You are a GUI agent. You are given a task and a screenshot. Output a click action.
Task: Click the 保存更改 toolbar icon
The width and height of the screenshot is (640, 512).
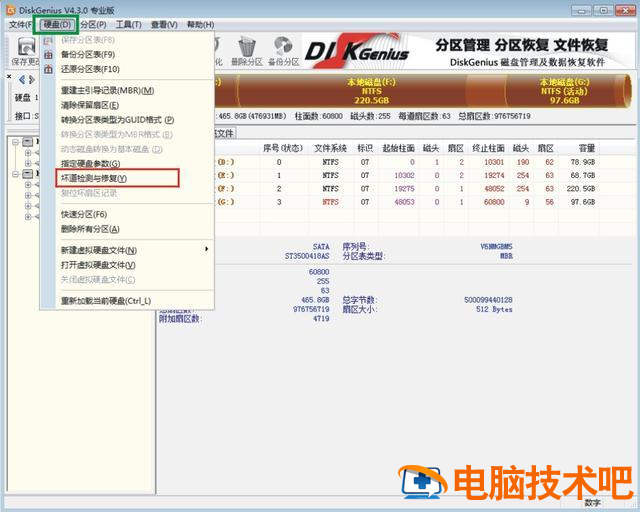coord(26,46)
